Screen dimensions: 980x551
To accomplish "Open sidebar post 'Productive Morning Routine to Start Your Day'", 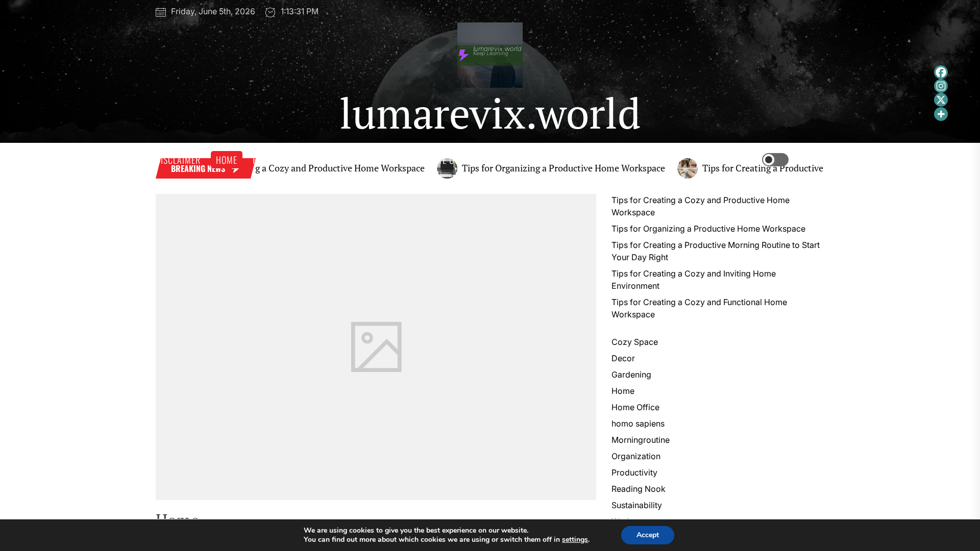I will point(716,251).
